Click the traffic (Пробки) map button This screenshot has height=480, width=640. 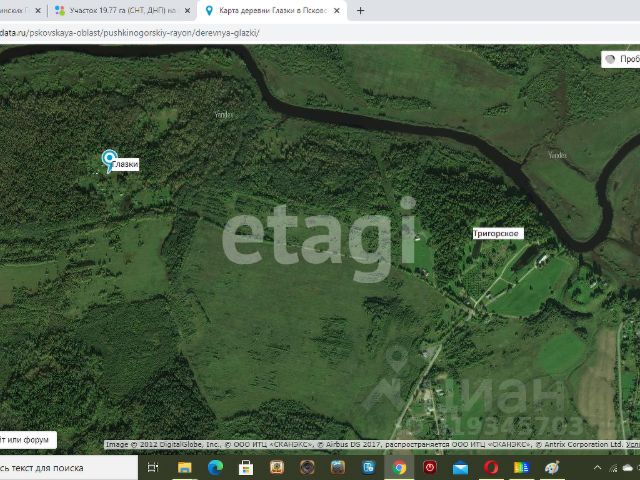pyautogui.click(x=621, y=59)
